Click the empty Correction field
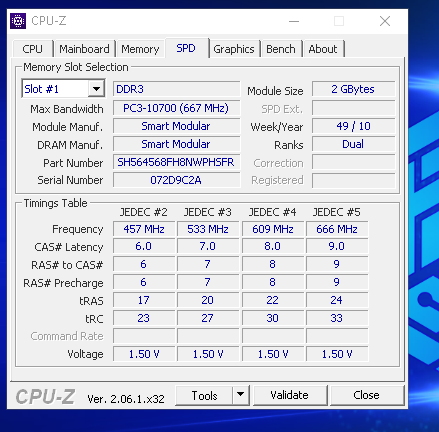 (x=353, y=162)
